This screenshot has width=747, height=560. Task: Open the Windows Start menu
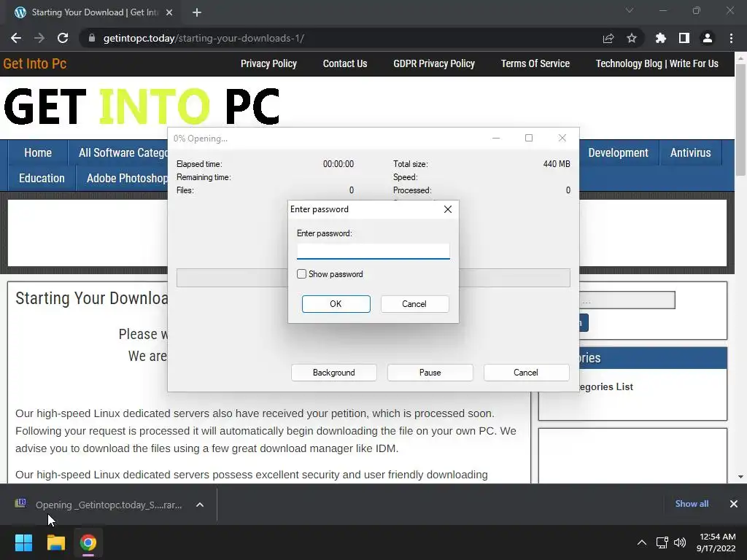pyautogui.click(x=23, y=542)
